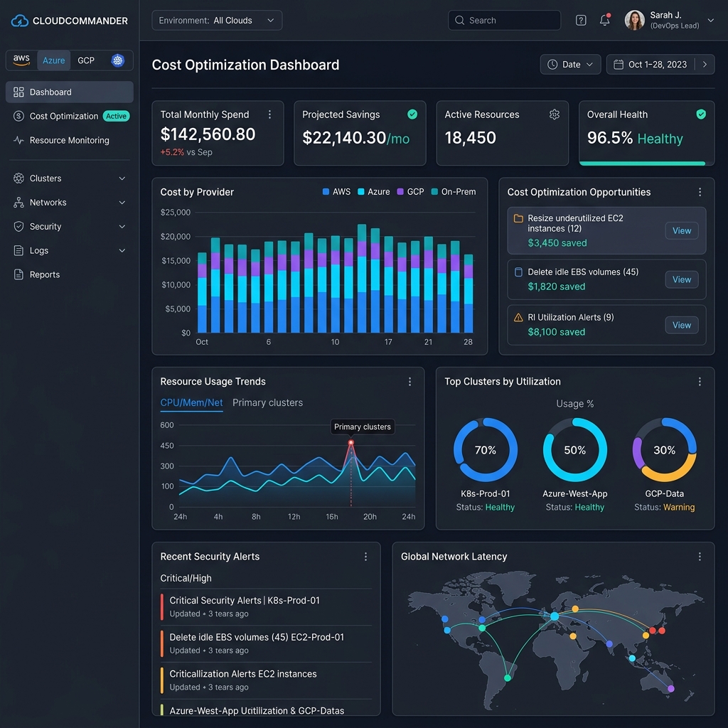This screenshot has height=728, width=728.
Task: Click Projected Savings green check icon
Action: tap(412, 114)
